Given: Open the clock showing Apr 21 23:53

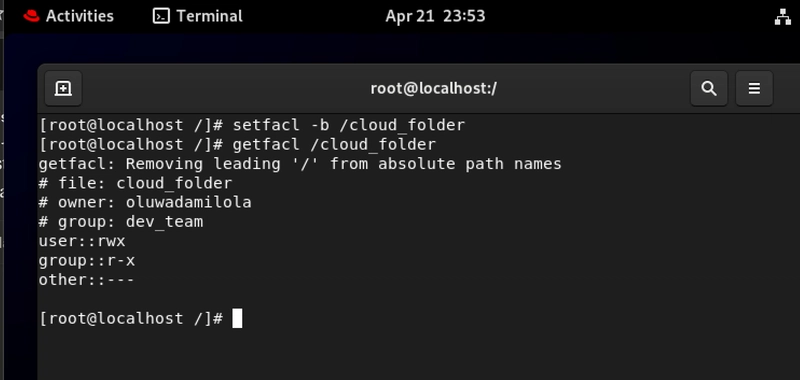Looking at the screenshot, I should pyautogui.click(x=435, y=16).
